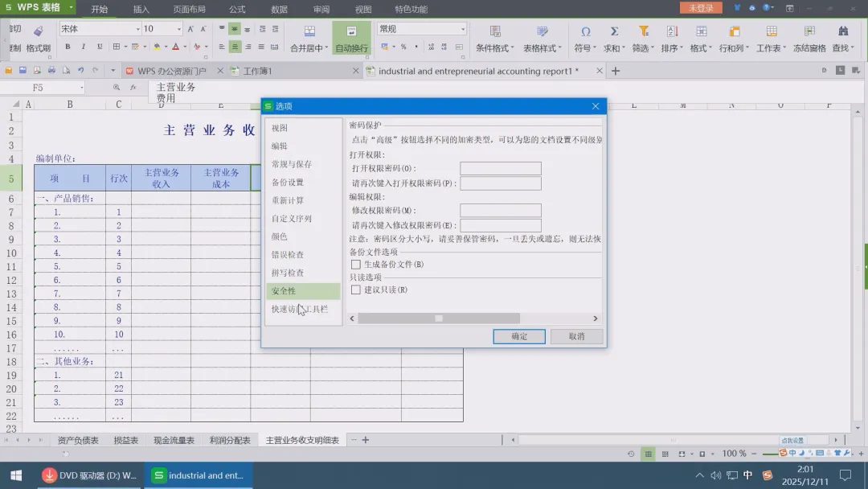Viewport: 868px width, 489px height.
Task: Click the Filter funnel icon
Action: (643, 31)
